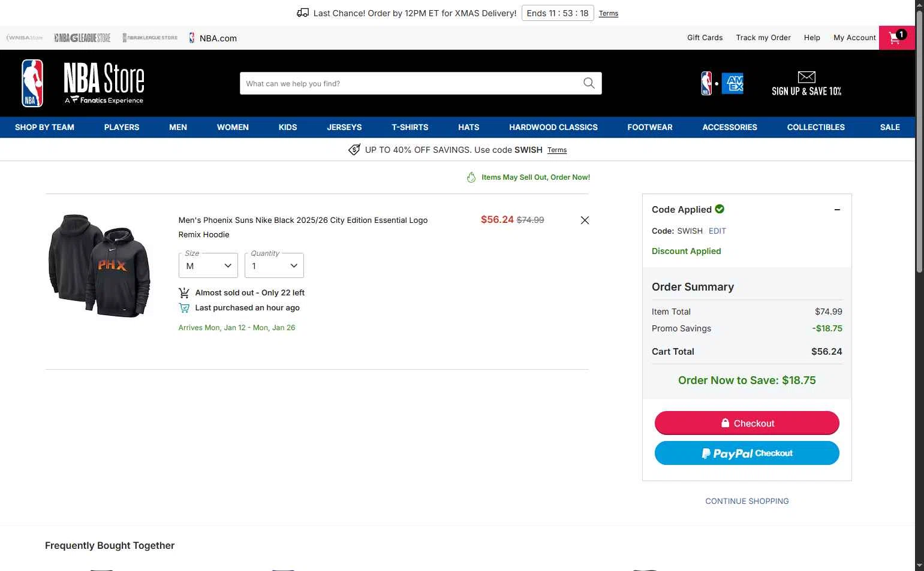Viewport: 924px width, 571px height.
Task: Click the 'Discount Applied' text
Action: 687,251
